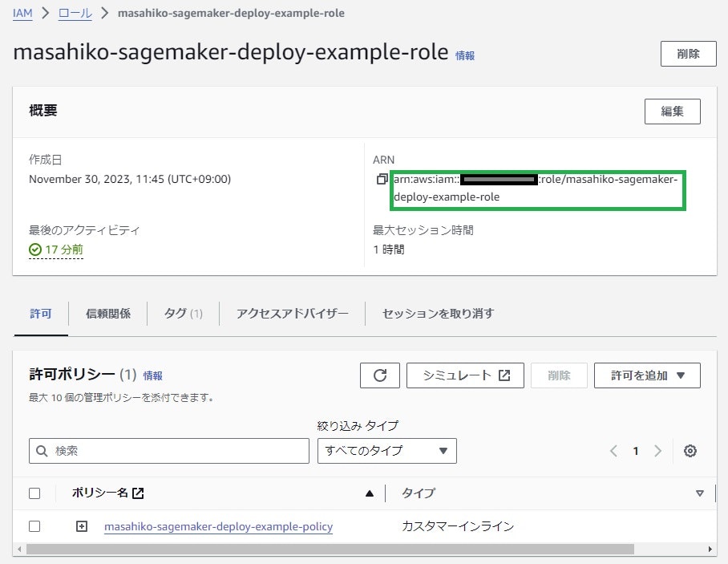This screenshot has height=564, width=728.
Task: Expand the masahiko-sagemaker-deploy-example-policy row
Action: 82,526
